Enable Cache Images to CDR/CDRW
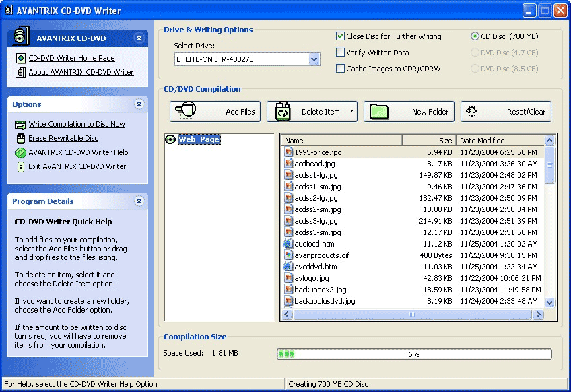 [x=341, y=69]
